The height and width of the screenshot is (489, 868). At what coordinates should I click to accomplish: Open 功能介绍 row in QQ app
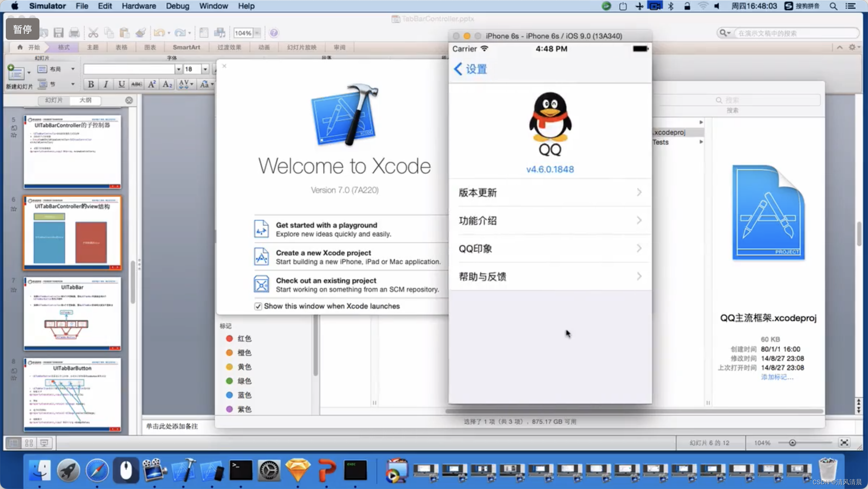click(x=550, y=221)
